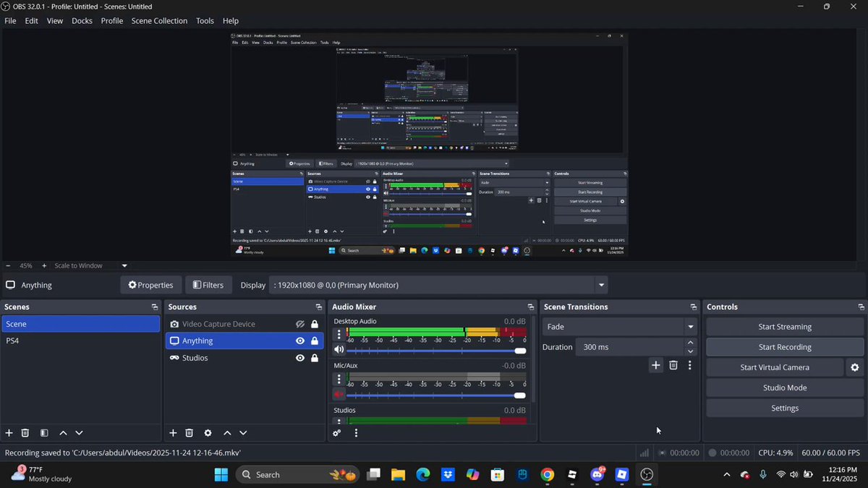
Task: Open the Tools menu
Action: (x=205, y=21)
